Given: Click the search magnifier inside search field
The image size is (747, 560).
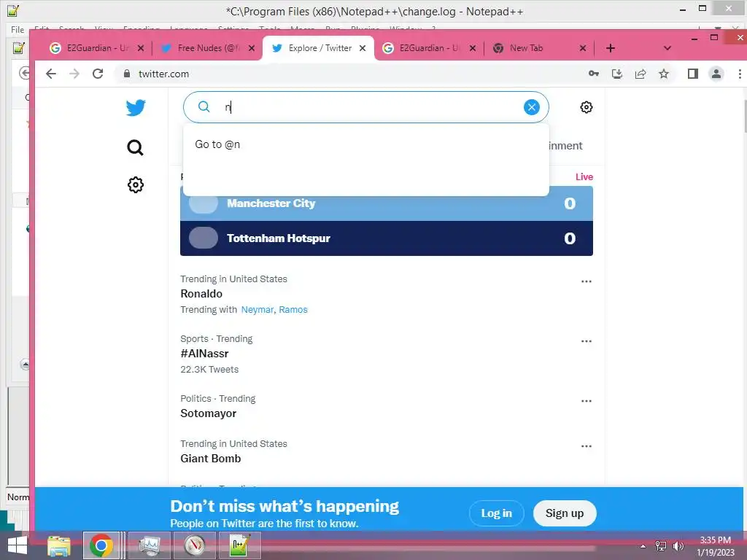Looking at the screenshot, I should pyautogui.click(x=204, y=106).
